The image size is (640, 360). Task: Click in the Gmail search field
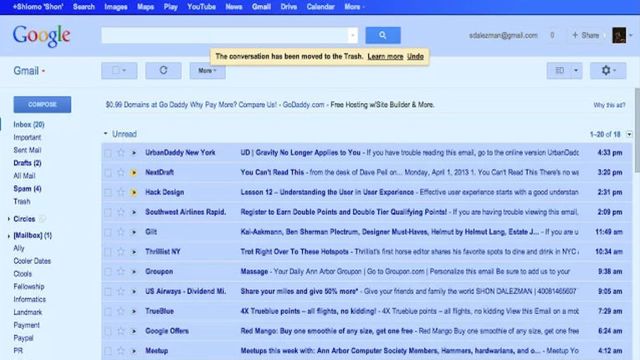click(224, 36)
